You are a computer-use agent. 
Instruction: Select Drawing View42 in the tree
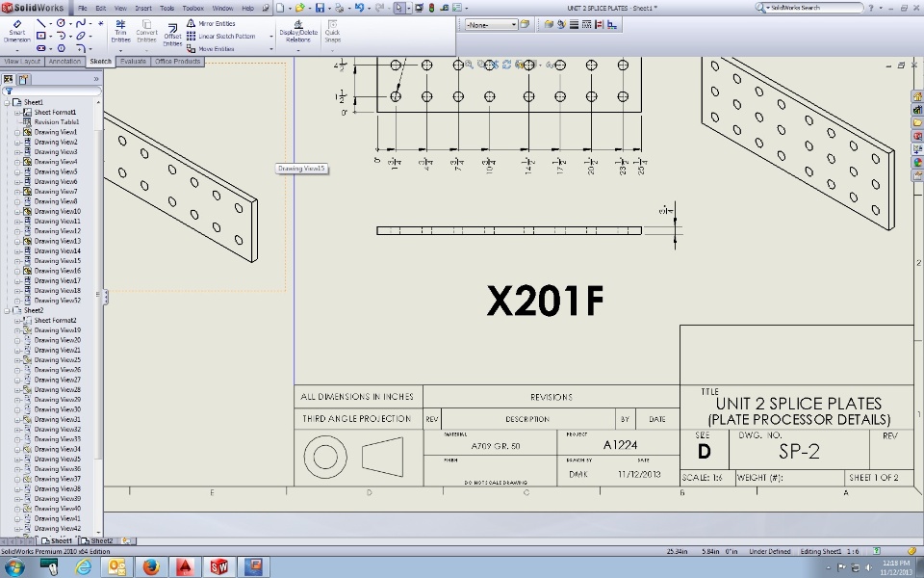(x=57, y=529)
